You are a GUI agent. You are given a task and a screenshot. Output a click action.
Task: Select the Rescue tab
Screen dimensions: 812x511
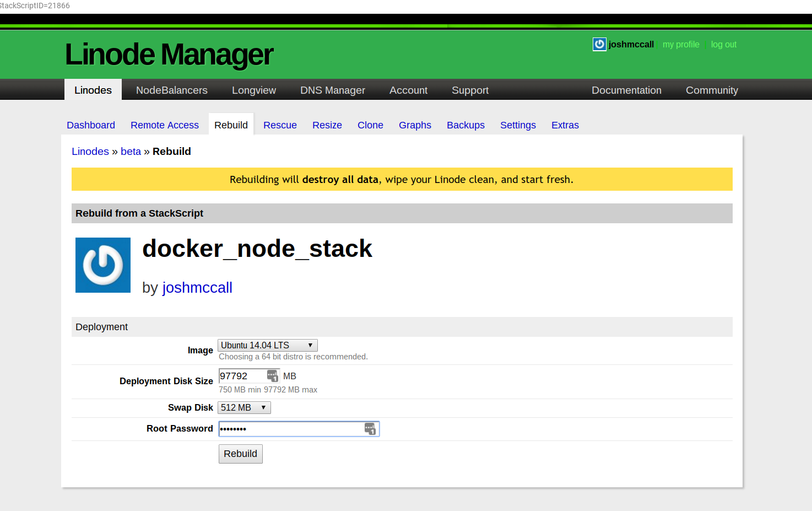tap(280, 125)
